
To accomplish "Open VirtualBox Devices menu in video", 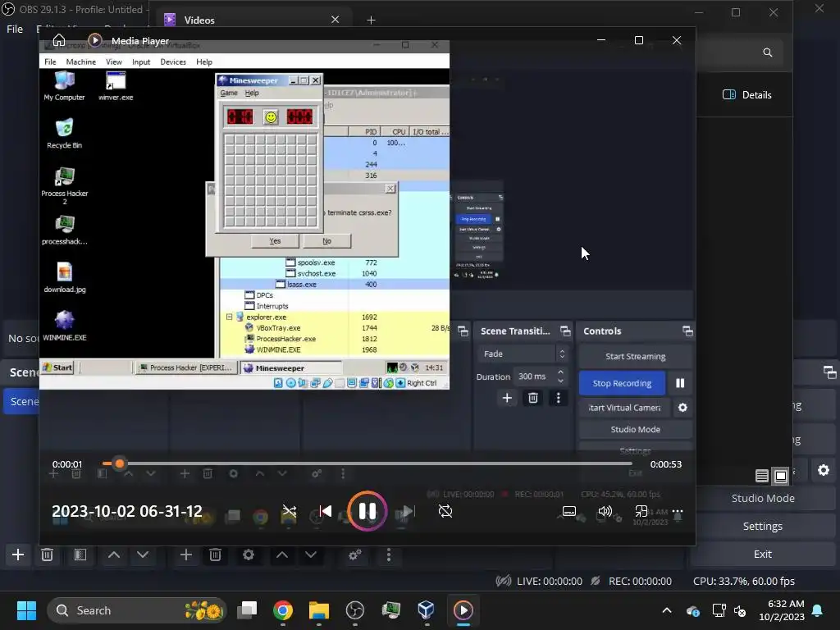I will coord(173,62).
